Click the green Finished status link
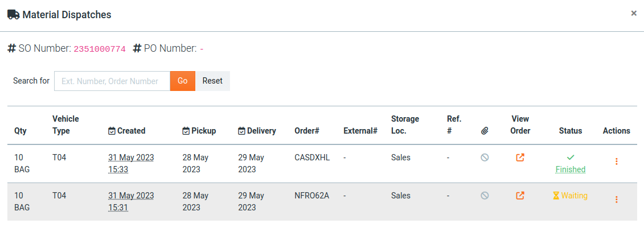This screenshot has width=644, height=228. click(x=571, y=169)
